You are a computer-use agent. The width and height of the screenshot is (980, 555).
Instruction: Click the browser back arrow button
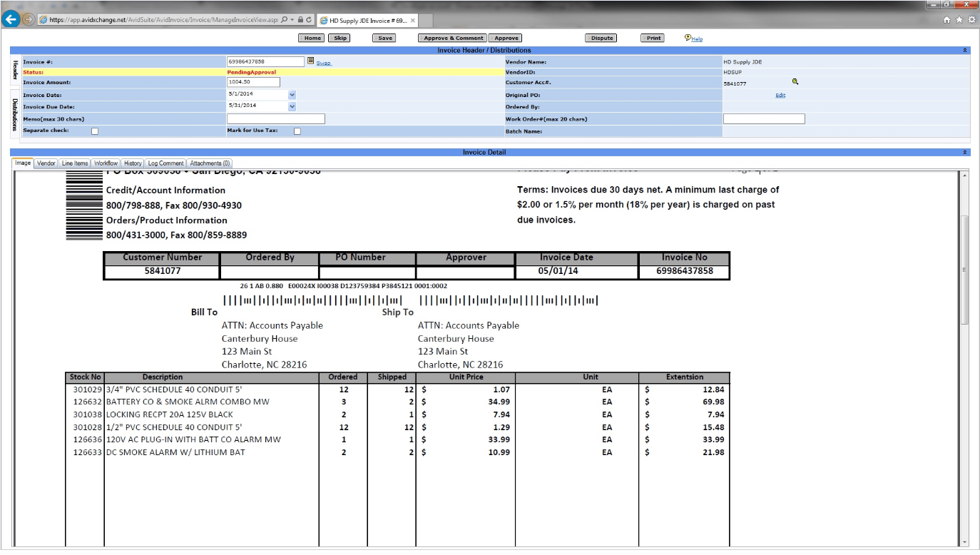(x=10, y=19)
